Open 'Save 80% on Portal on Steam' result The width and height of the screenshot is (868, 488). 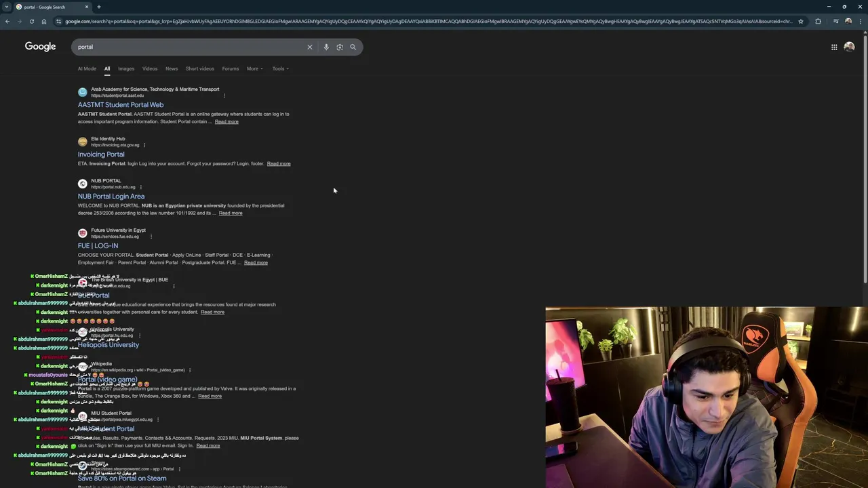tap(122, 479)
